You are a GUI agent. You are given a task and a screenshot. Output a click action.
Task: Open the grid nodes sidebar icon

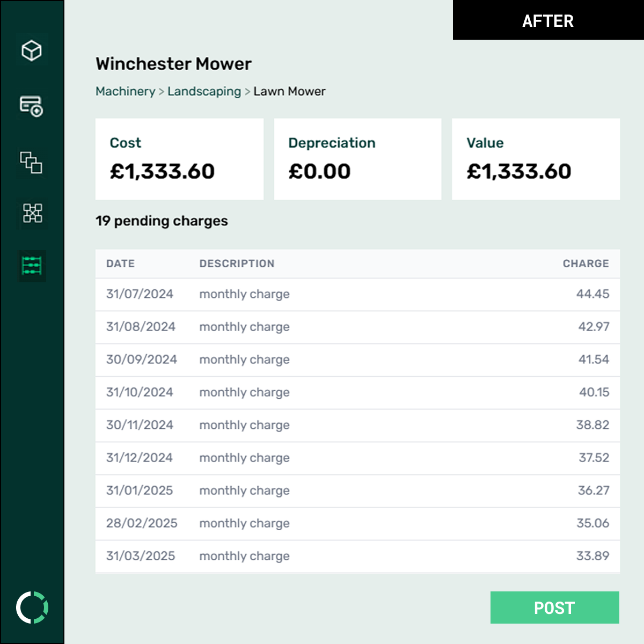click(32, 213)
